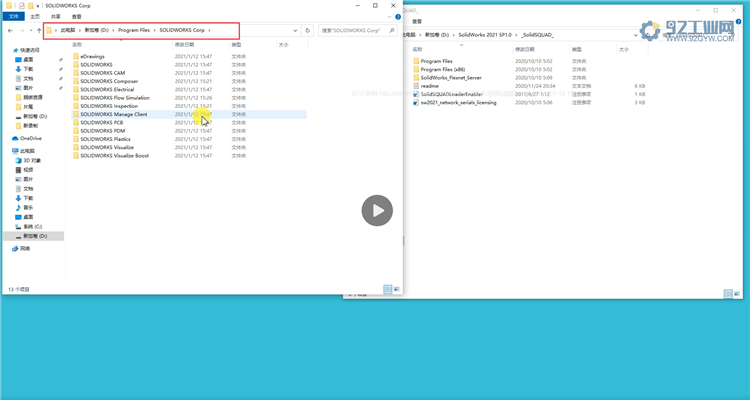The height and width of the screenshot is (400, 750).
Task: Open the 文件 menu tab
Action: click(14, 17)
